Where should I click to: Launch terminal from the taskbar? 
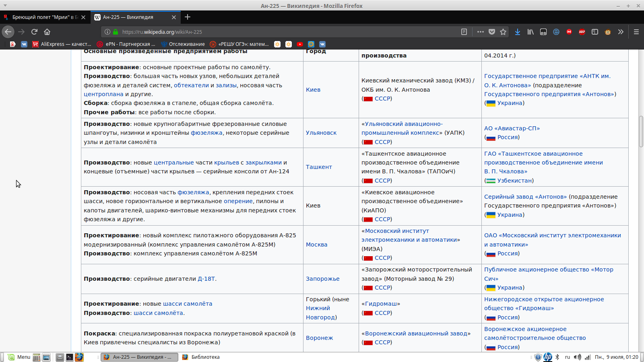click(70, 357)
